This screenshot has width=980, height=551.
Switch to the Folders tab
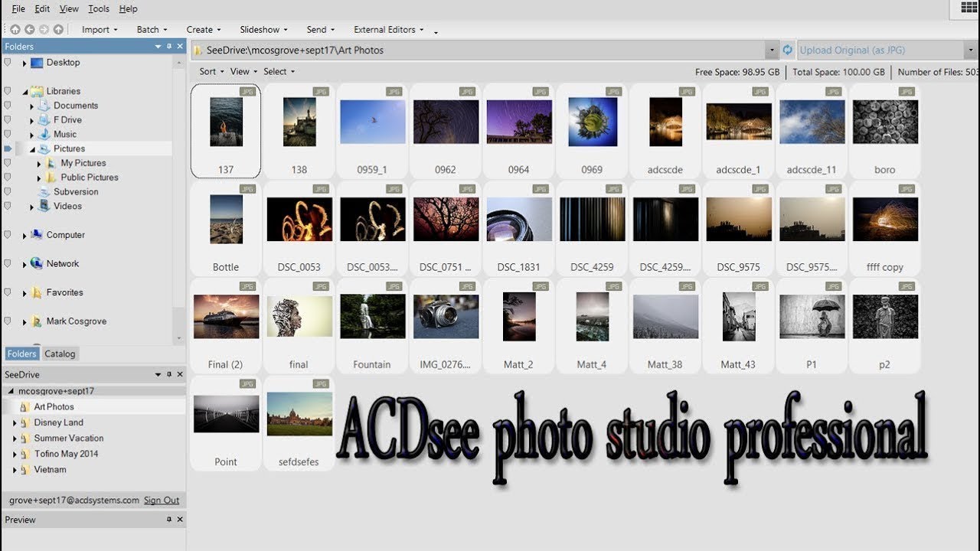(x=21, y=354)
